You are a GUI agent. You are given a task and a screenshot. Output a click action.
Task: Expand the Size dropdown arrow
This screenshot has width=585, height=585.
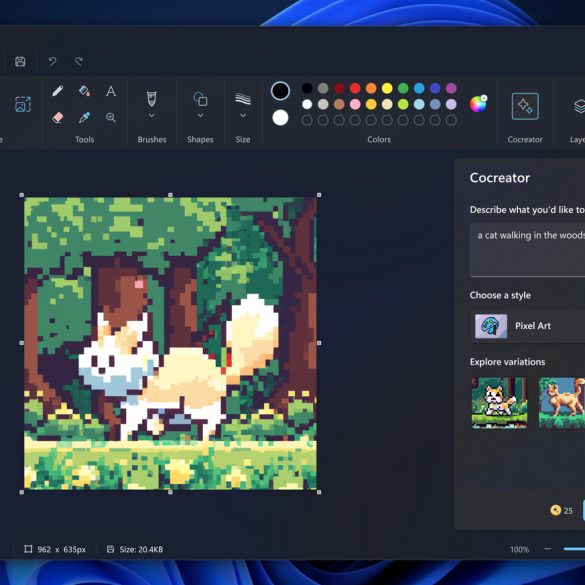(243, 116)
